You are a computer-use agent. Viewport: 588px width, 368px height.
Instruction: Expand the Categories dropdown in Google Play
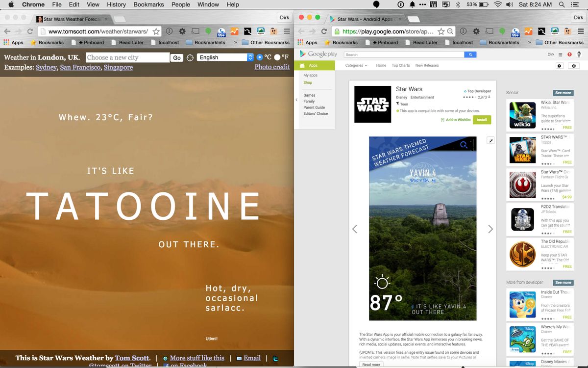[356, 65]
